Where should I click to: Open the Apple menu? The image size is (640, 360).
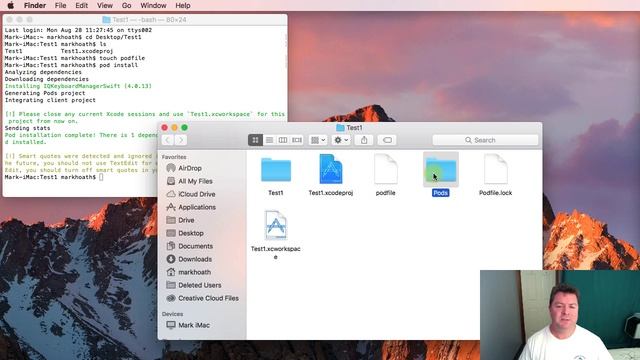click(x=11, y=5)
